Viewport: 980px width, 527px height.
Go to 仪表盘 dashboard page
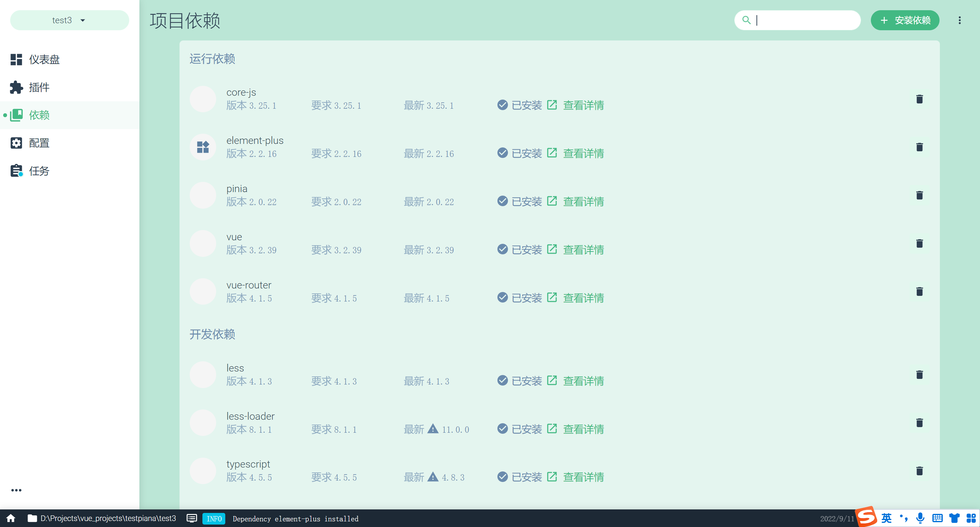44,60
